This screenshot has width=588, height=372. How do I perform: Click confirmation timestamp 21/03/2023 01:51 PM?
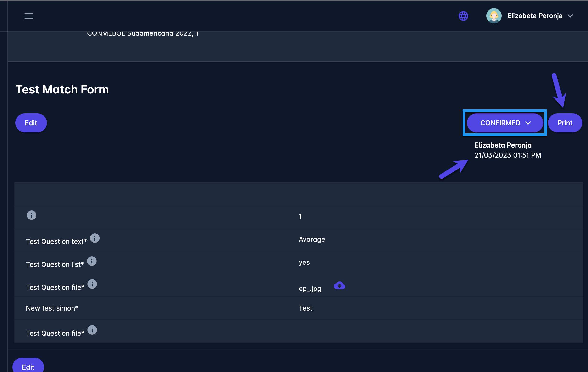click(x=508, y=155)
